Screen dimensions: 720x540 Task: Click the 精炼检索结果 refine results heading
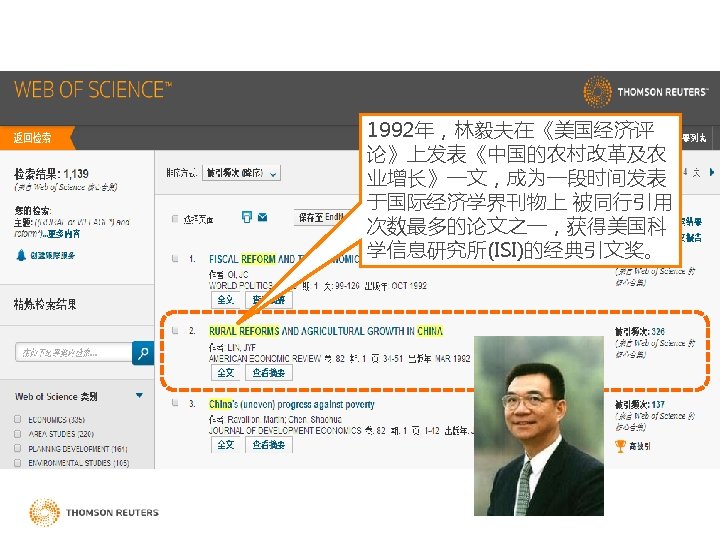click(45, 304)
